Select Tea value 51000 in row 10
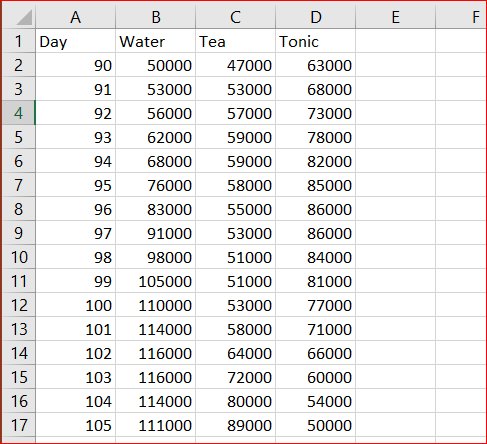 [236, 257]
